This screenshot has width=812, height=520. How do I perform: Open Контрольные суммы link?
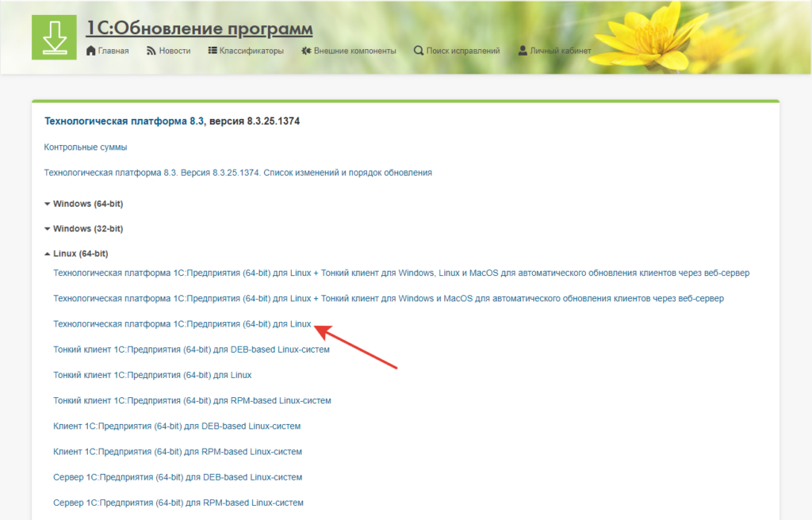(x=86, y=147)
